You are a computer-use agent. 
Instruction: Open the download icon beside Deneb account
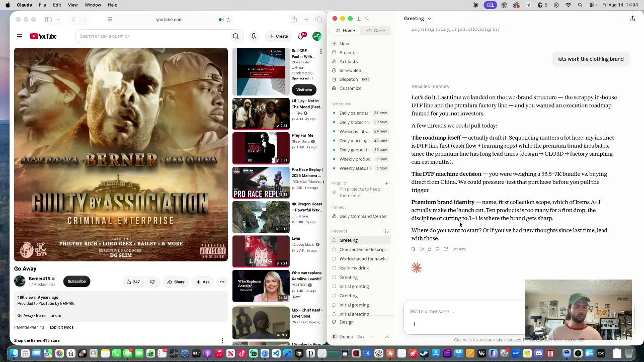coord(386,336)
